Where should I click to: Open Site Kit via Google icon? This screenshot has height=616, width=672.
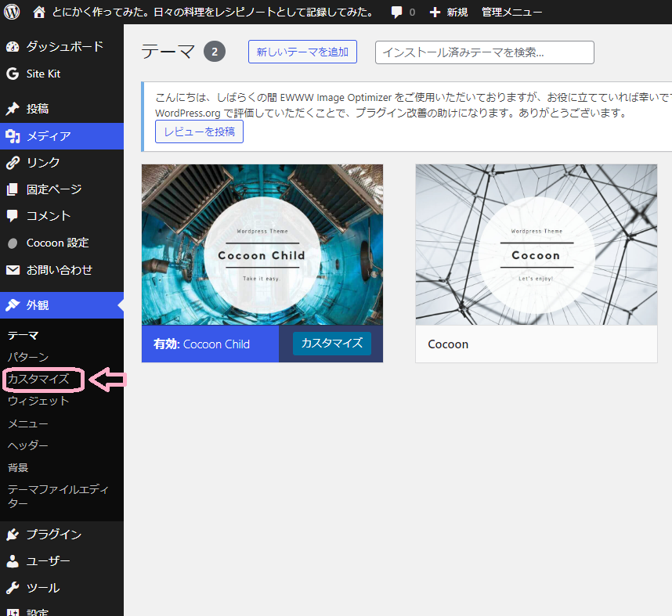(x=13, y=74)
